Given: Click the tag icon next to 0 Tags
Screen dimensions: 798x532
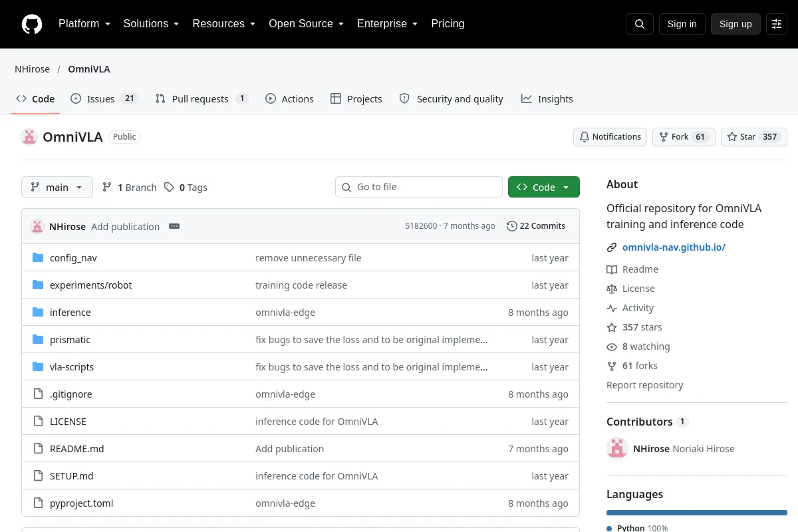Looking at the screenshot, I should tap(170, 188).
